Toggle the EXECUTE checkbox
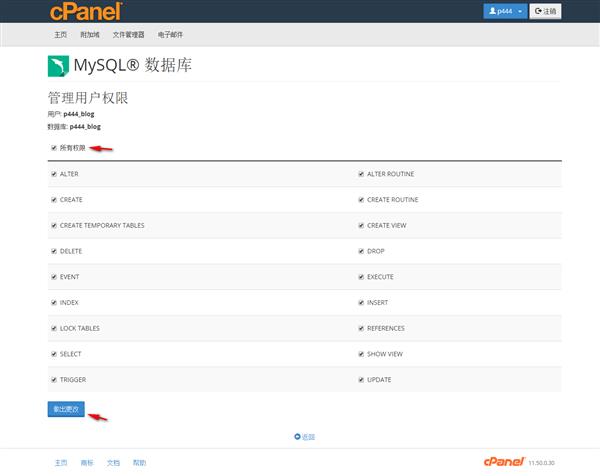 point(361,277)
